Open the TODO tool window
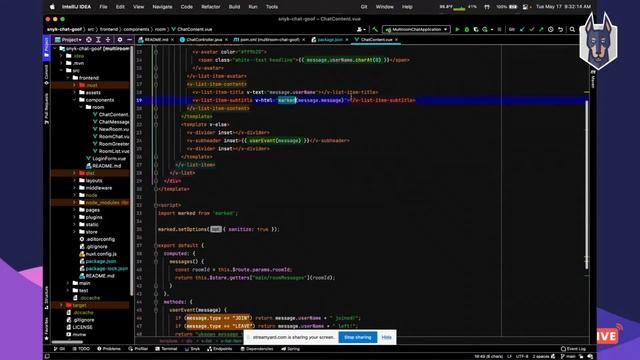 click(x=81, y=349)
